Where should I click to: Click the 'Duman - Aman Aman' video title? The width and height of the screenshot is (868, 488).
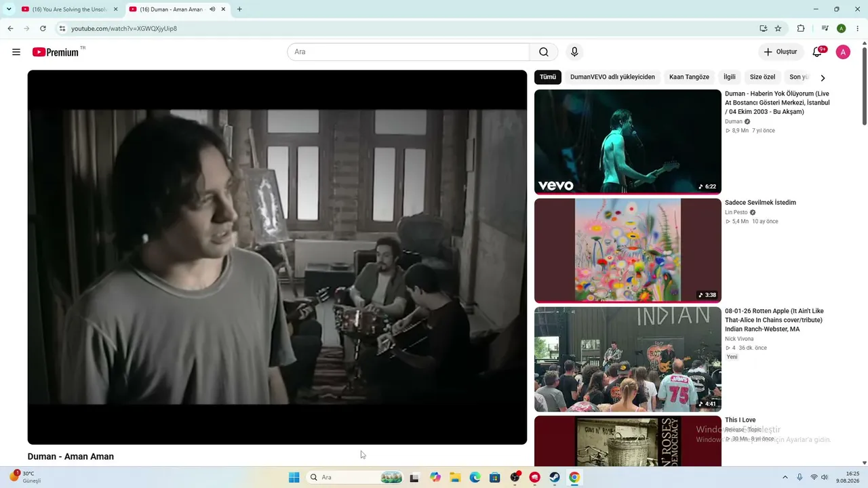coord(71,457)
